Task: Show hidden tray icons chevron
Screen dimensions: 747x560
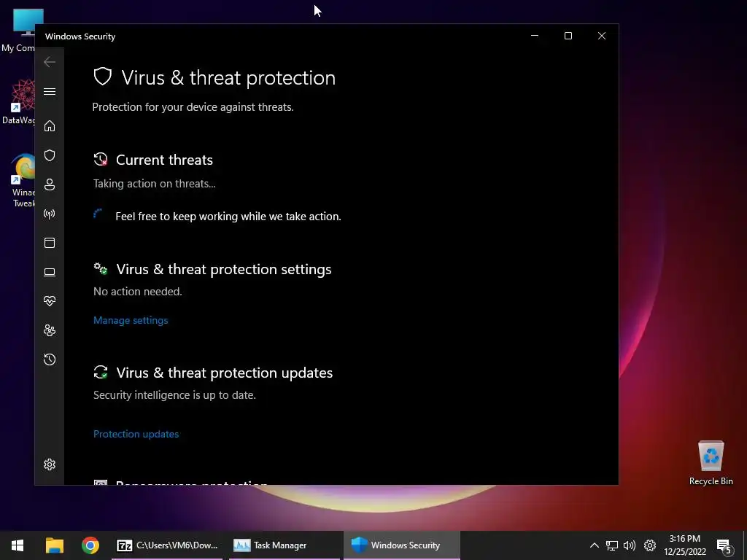Action: tap(594, 545)
